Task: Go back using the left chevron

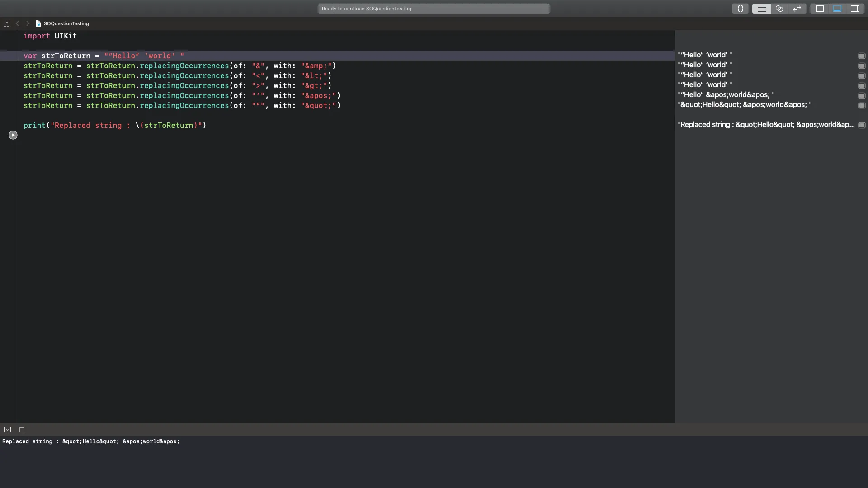Action: [x=18, y=23]
